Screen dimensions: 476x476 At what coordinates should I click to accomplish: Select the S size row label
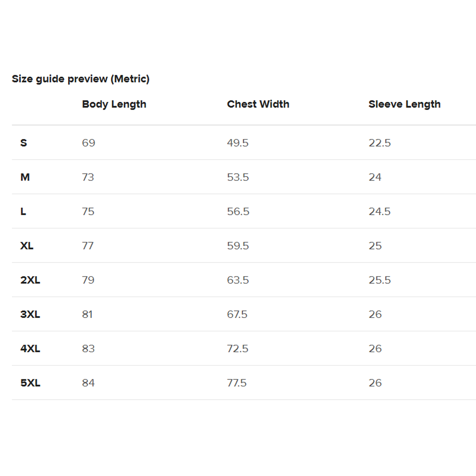24,143
